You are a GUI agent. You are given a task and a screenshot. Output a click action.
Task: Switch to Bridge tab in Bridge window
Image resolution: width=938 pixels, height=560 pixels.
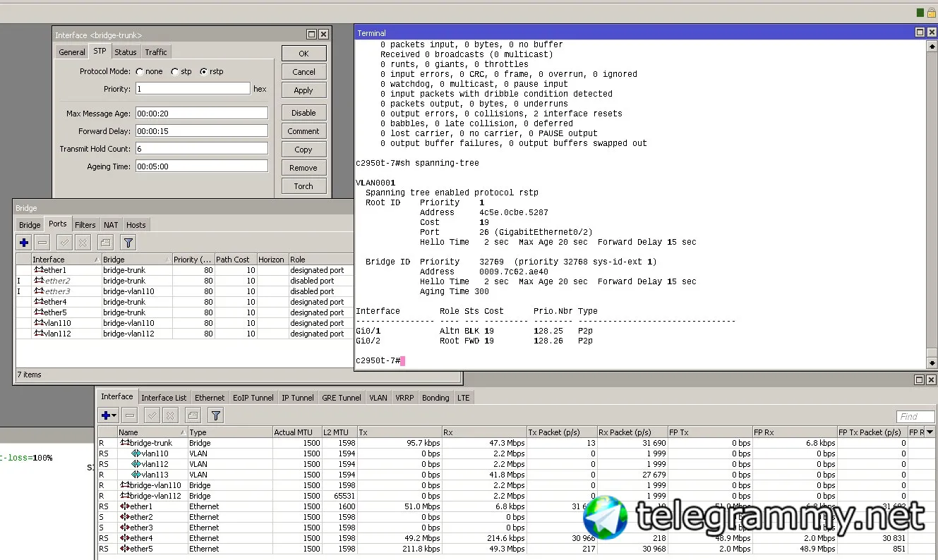coord(30,225)
